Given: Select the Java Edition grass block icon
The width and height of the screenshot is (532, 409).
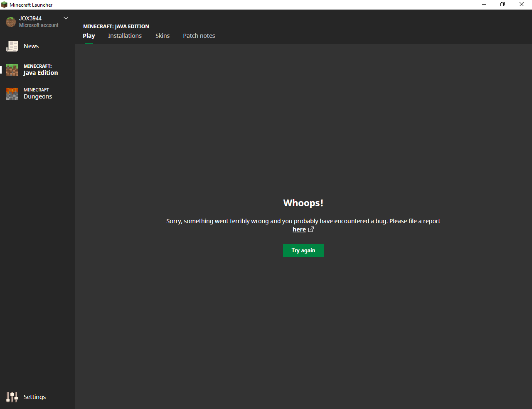Looking at the screenshot, I should point(12,70).
